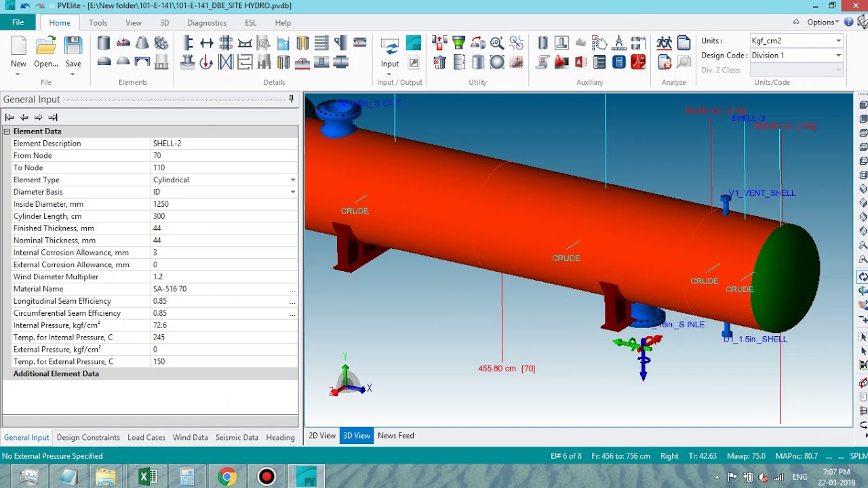This screenshot has width=868, height=488.
Task: Add a conical section element
Action: coord(142,43)
